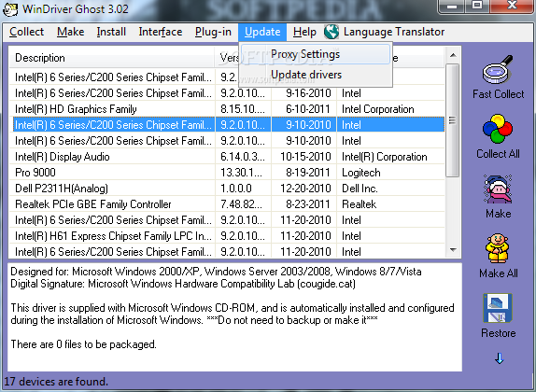Screen dimensions: 536x392
Task: Click the blue down arrow below Restore
Action: [x=499, y=358]
